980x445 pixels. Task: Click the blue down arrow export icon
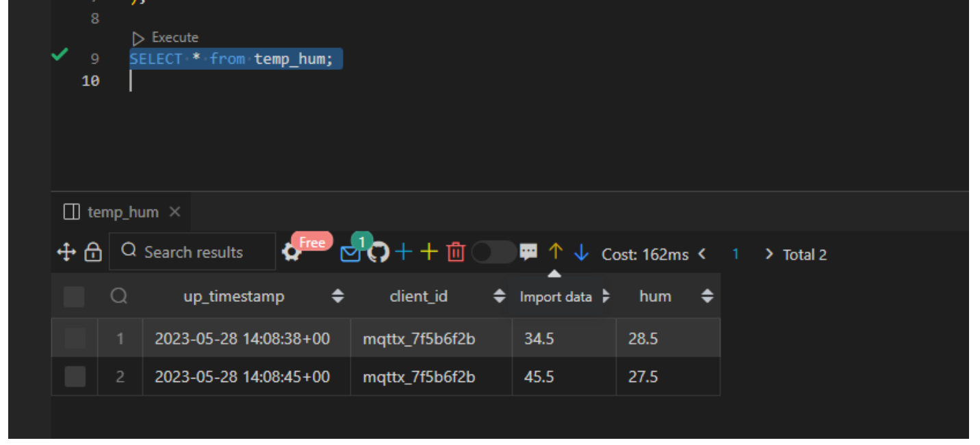582,253
